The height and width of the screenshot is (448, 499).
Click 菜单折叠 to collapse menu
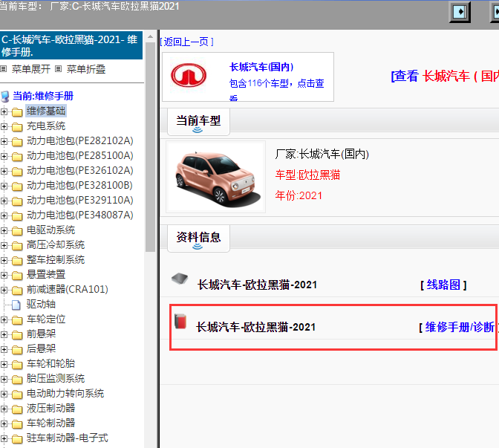point(86,69)
